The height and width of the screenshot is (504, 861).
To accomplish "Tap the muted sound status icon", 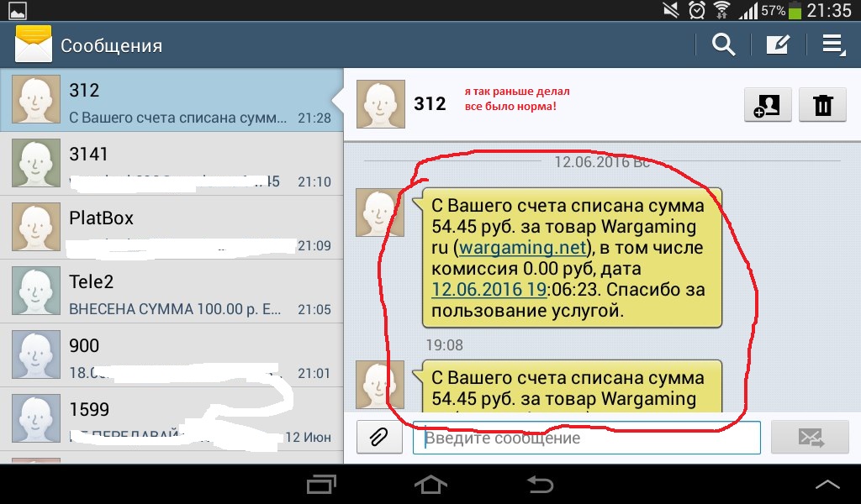I will [671, 10].
